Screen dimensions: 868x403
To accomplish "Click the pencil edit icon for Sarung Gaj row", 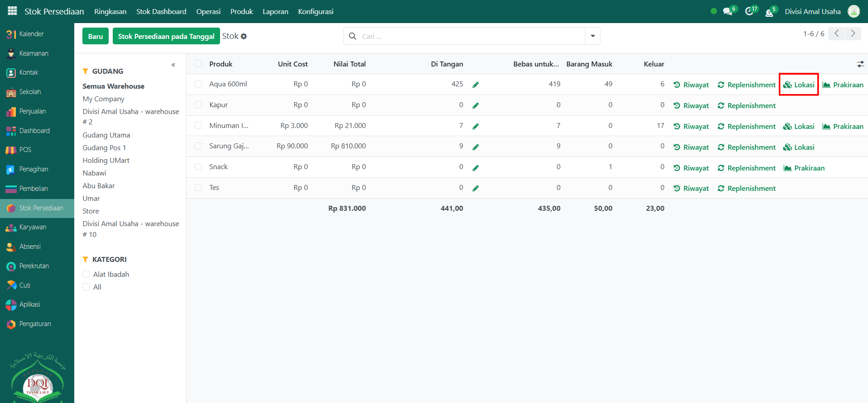I will pos(475,147).
